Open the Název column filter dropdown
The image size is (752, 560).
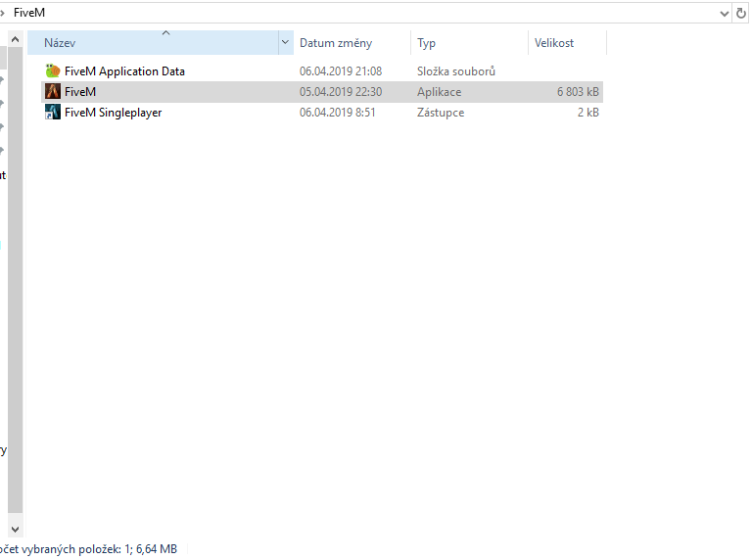click(285, 43)
